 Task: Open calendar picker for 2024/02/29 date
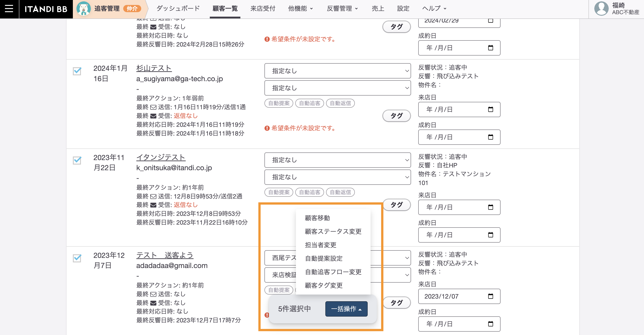pos(490,20)
